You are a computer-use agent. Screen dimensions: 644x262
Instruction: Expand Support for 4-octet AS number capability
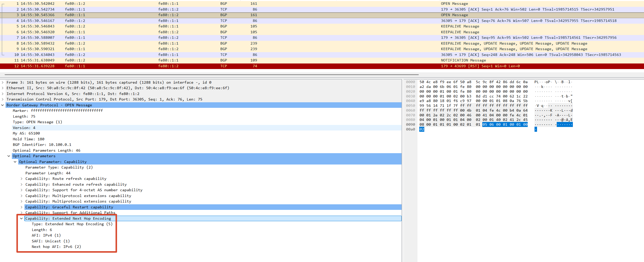tap(21, 190)
